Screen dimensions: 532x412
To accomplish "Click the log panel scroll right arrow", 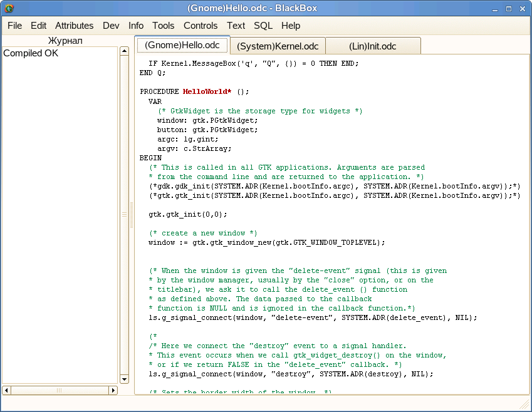I will tap(113, 390).
